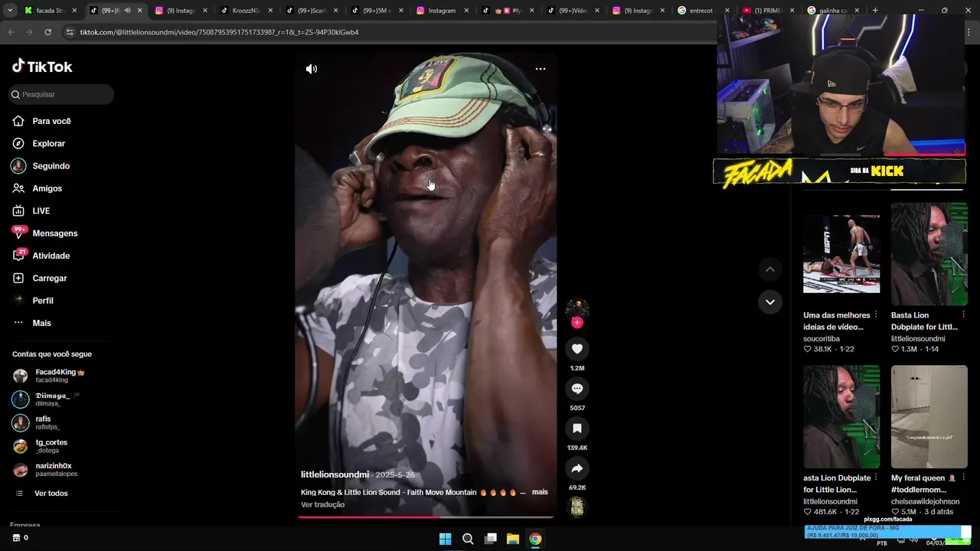The height and width of the screenshot is (551, 980).
Task: Open options dots for My feral queen video
Action: tap(964, 478)
